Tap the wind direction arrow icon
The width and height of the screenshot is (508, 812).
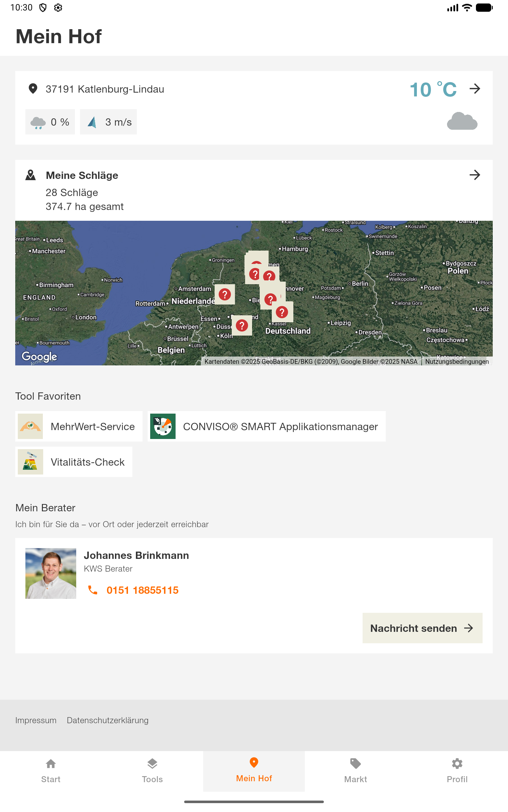coord(92,122)
